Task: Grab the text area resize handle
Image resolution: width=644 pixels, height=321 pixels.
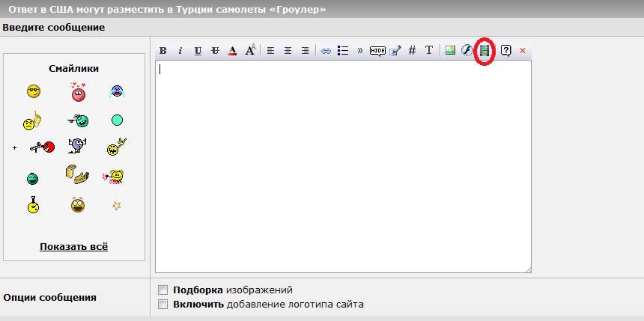Action: tap(528, 269)
